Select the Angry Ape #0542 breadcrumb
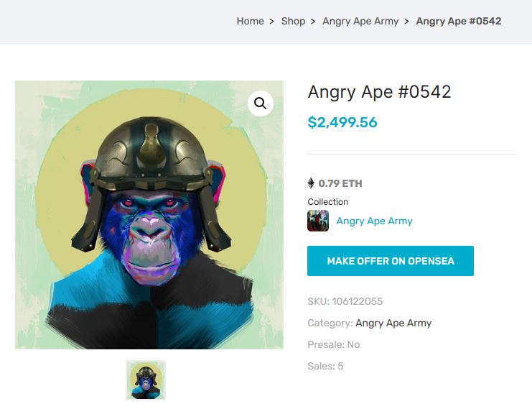The image size is (532, 409). tap(459, 21)
